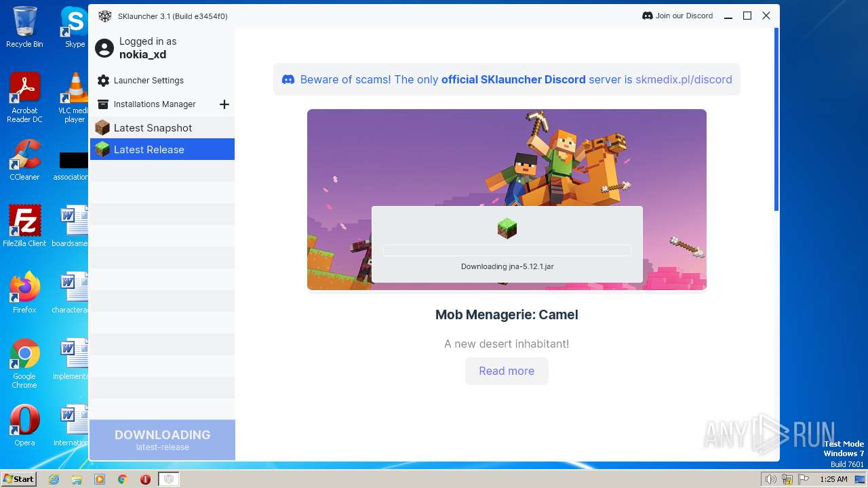Open Launcher Settings gear icon
This screenshot has height=488, width=868.
pos(103,81)
